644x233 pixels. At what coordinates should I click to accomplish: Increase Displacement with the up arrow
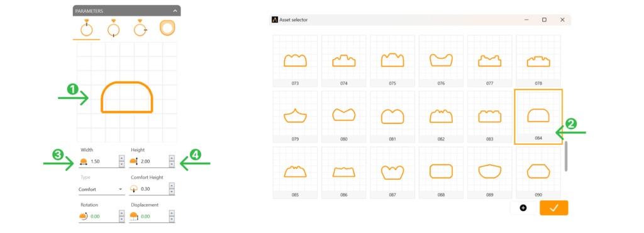(x=172, y=213)
